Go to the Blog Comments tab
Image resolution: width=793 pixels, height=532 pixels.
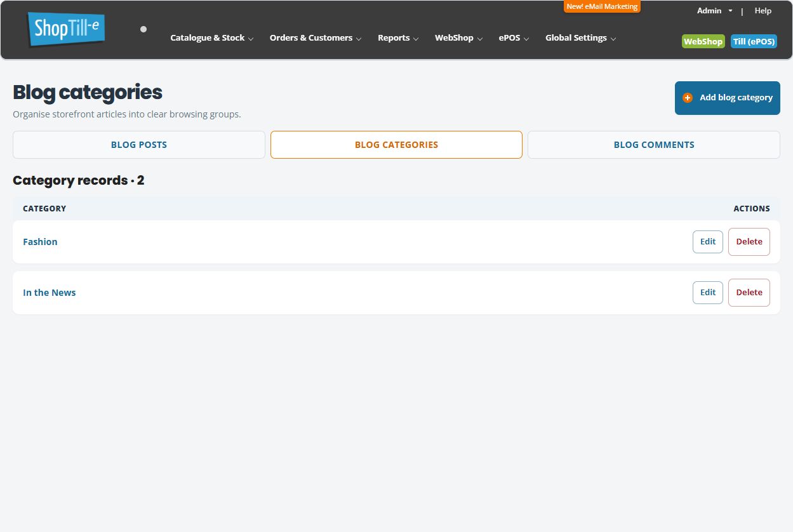[654, 145]
